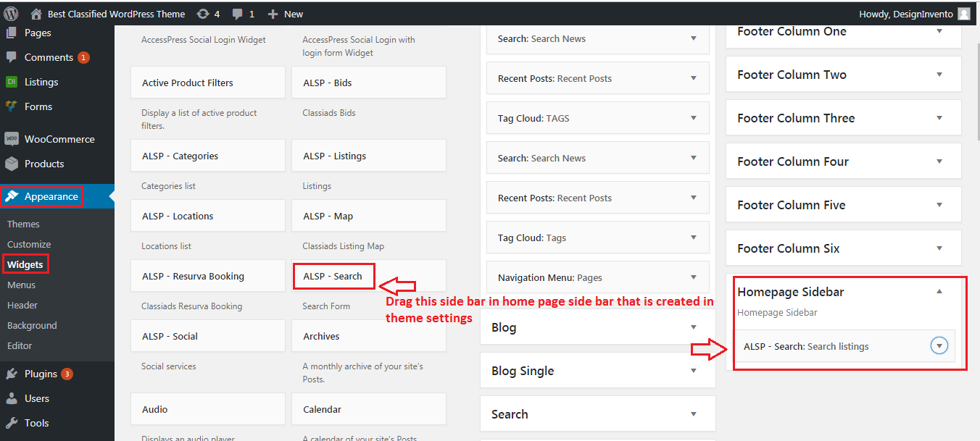Click the WordPress logo icon

coord(11,13)
